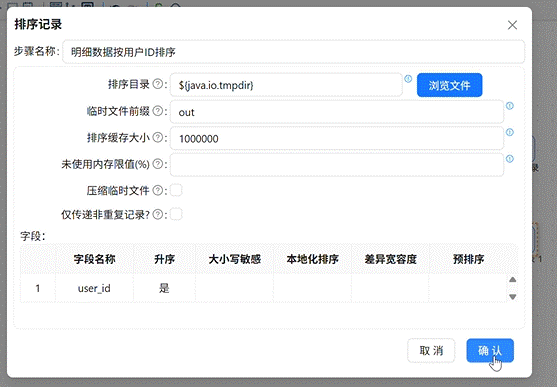The height and width of the screenshot is (387, 557).
Task: Focus the 步骤名称 input field
Action: click(293, 52)
